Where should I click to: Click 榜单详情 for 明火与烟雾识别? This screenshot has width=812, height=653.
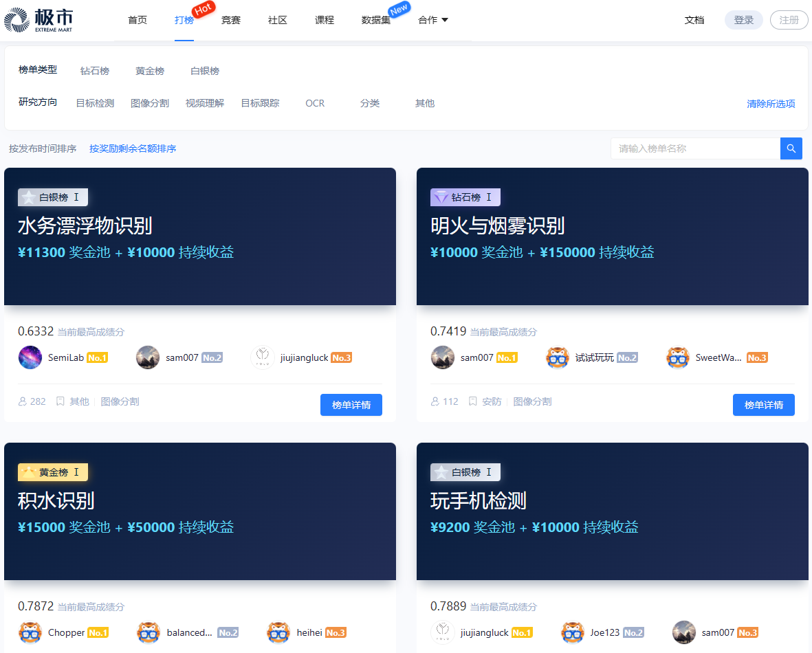click(x=763, y=405)
